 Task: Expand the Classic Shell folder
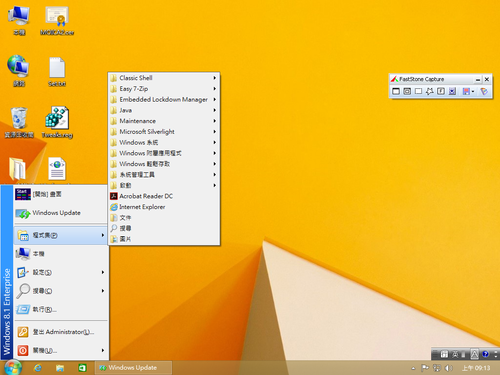pyautogui.click(x=164, y=78)
